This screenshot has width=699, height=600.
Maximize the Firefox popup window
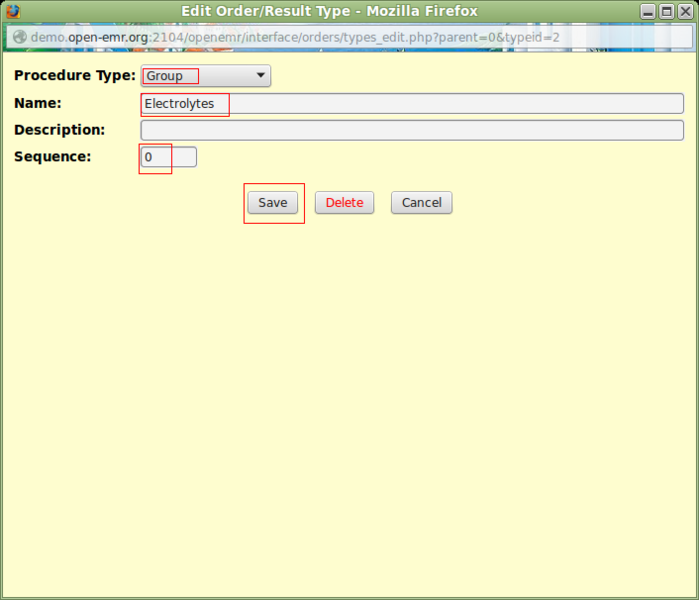666,12
